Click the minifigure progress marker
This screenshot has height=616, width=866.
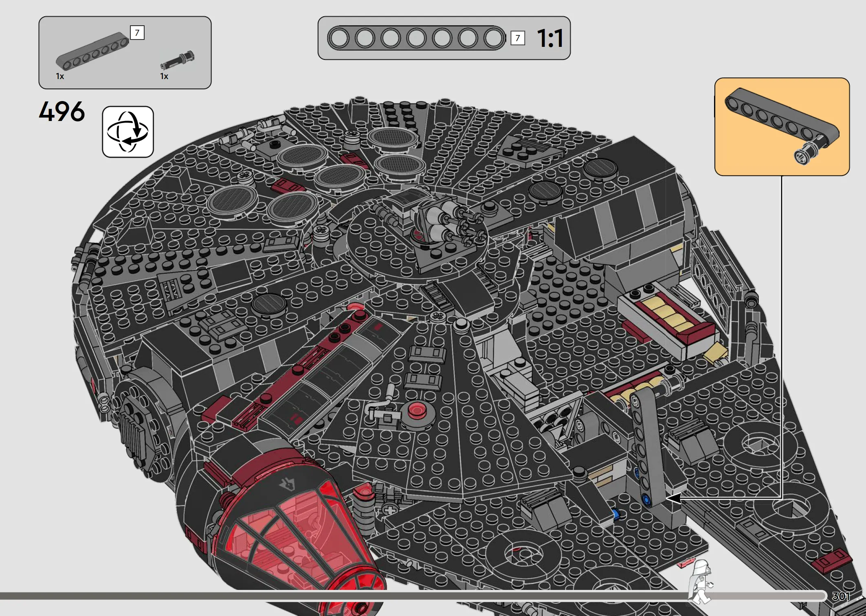pos(700,582)
